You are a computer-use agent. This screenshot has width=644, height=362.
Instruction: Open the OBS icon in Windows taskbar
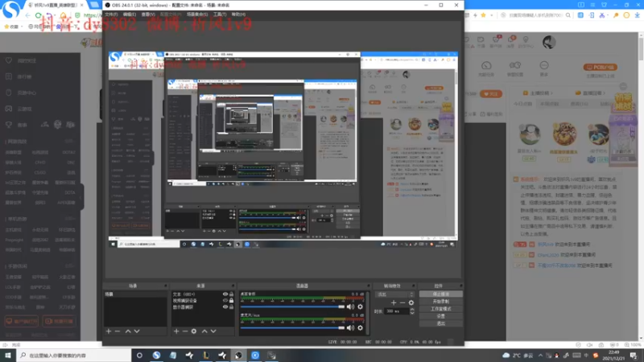[x=238, y=356]
